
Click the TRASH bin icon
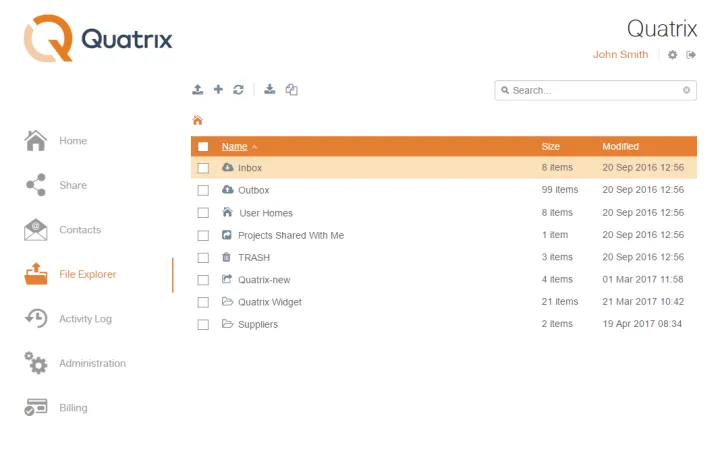coord(226,257)
